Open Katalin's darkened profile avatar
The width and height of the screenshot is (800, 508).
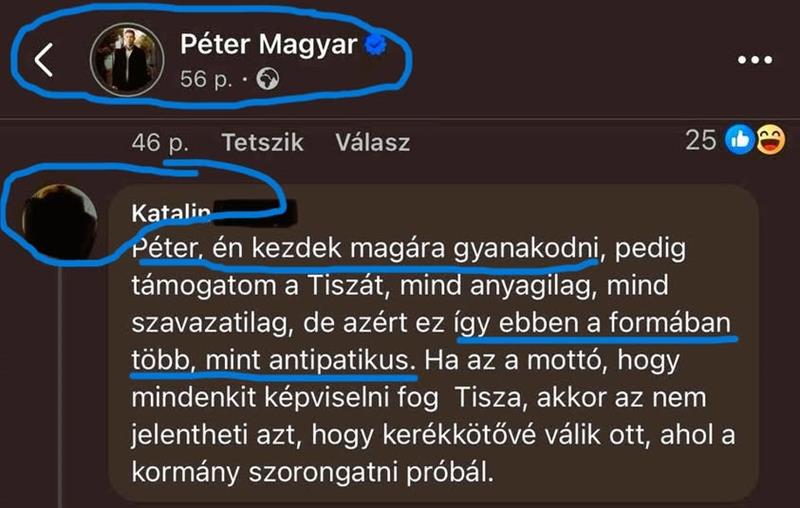pyautogui.click(x=59, y=222)
